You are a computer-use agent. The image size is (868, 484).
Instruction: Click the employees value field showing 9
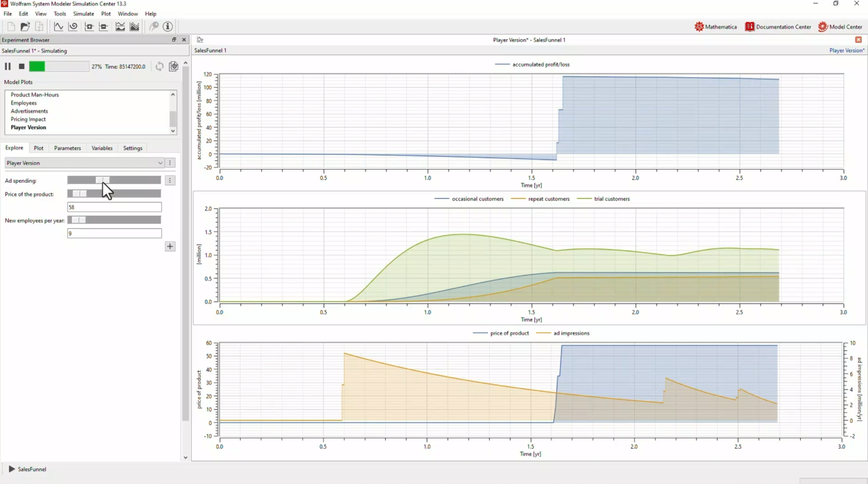point(115,233)
